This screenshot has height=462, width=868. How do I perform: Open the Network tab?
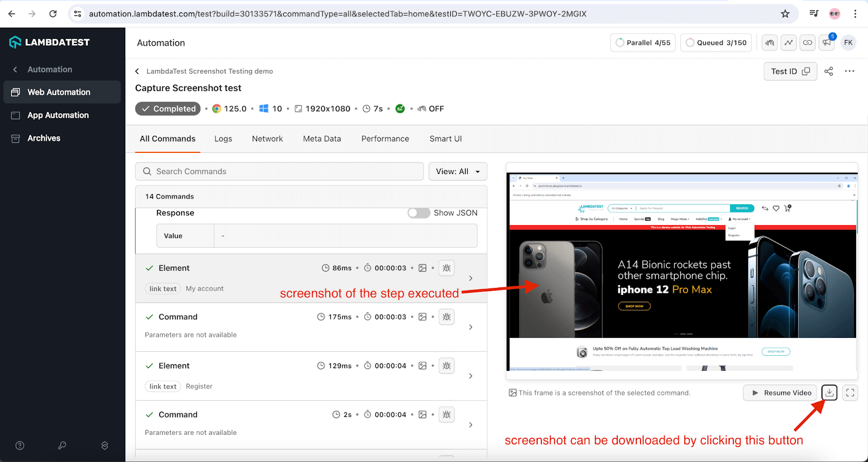pos(267,139)
